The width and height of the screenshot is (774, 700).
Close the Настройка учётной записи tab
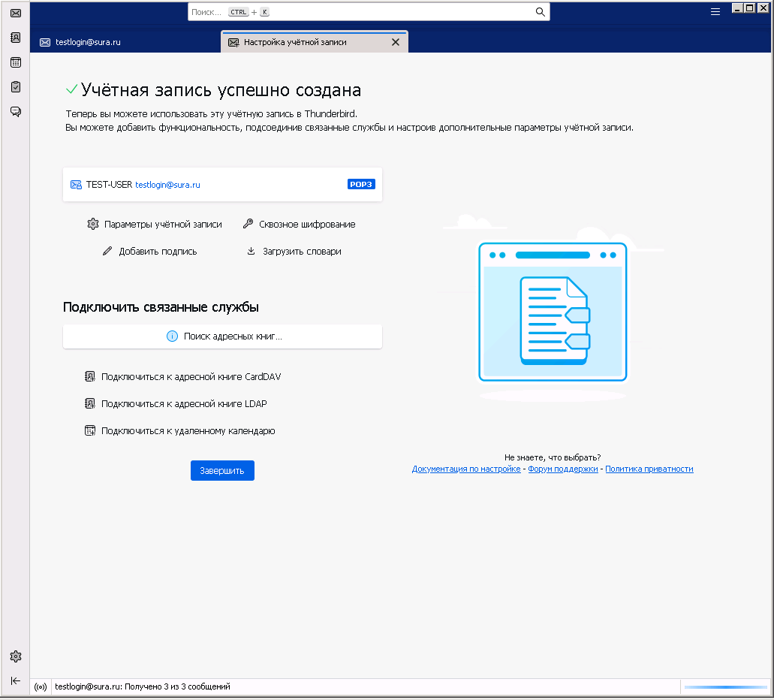click(396, 42)
